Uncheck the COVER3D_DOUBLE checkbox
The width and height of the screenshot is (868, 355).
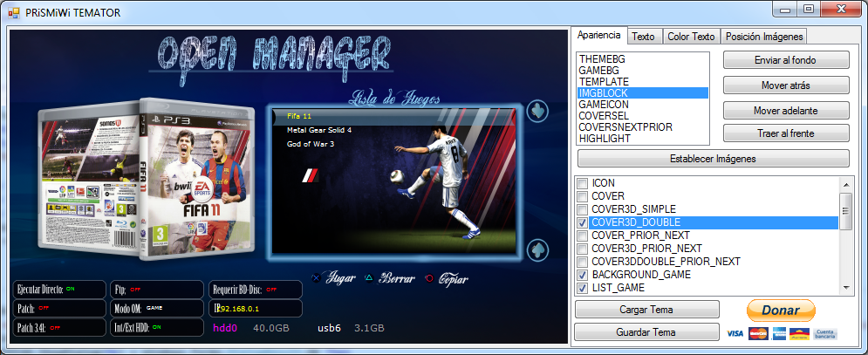582,222
